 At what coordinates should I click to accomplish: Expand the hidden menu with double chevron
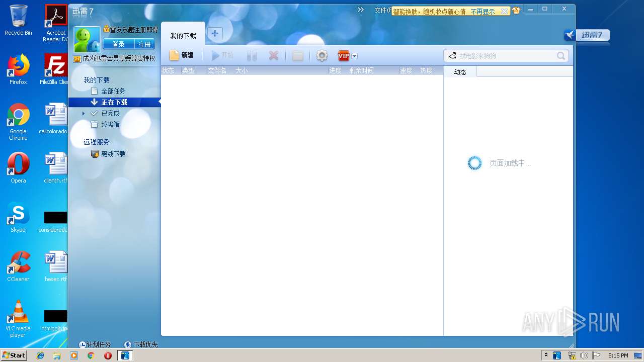click(x=360, y=10)
